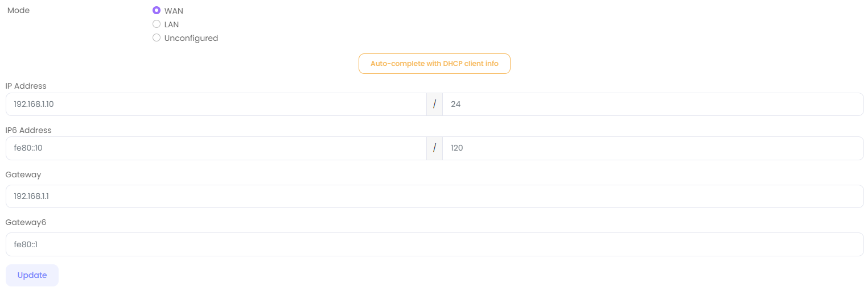This screenshot has height=291, width=868.
Task: Focus the IP6 Address field showing fe80::10
Action: [x=216, y=148]
